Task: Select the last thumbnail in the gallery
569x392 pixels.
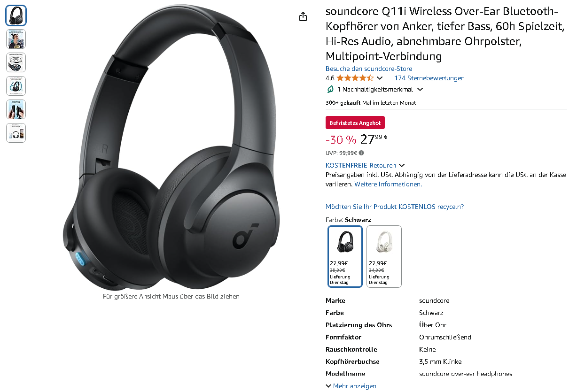Action: (x=16, y=133)
